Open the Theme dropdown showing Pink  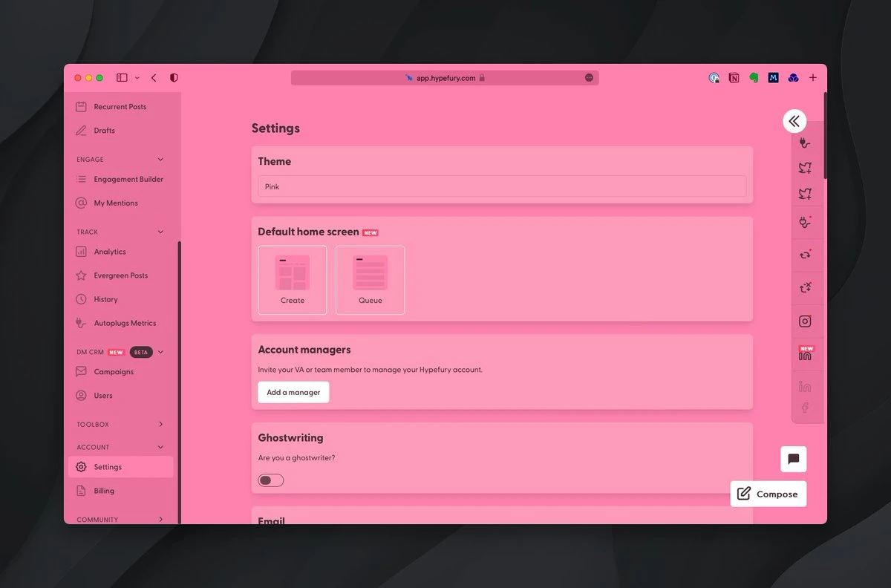click(x=502, y=186)
